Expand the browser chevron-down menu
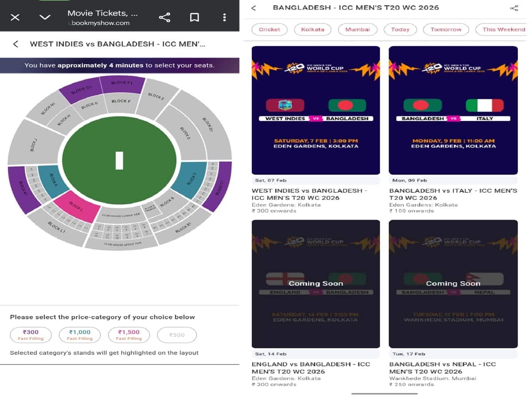This screenshot has width=532, height=399. pos(45,17)
